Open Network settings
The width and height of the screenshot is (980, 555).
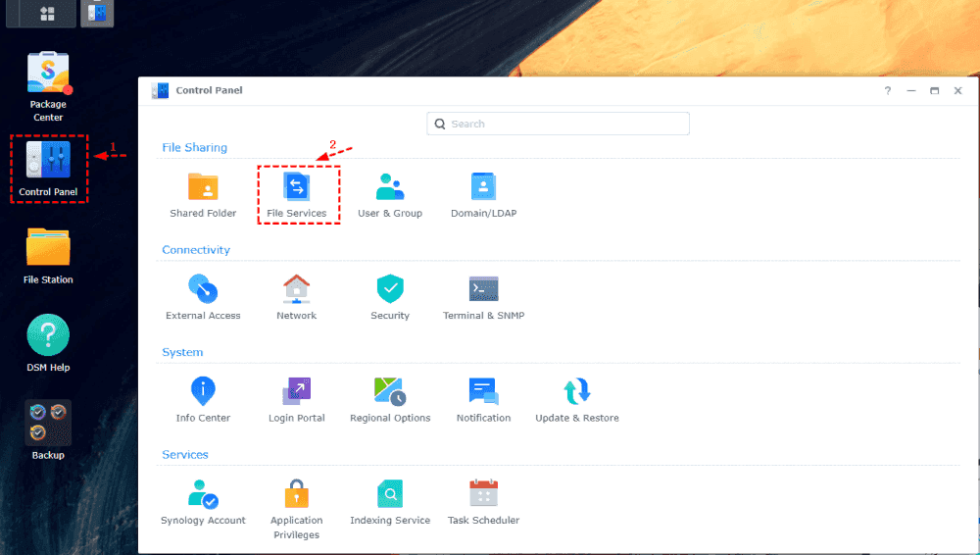(x=297, y=298)
